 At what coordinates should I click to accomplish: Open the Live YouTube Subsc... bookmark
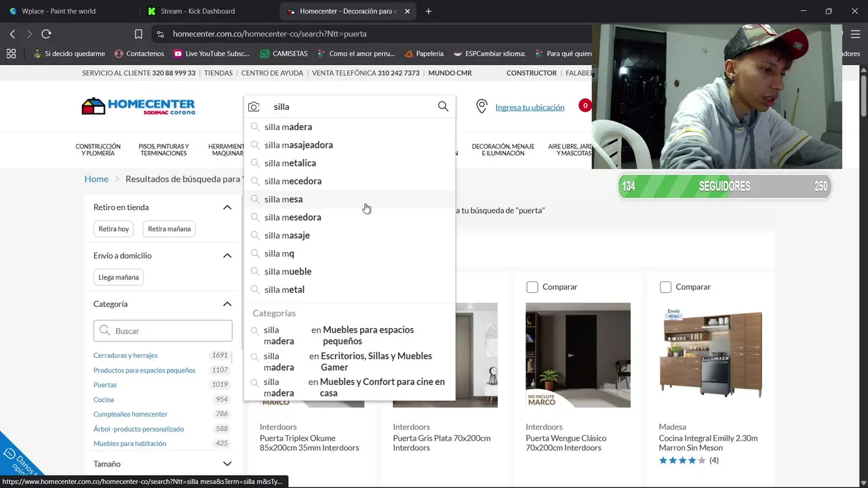pyautogui.click(x=212, y=54)
